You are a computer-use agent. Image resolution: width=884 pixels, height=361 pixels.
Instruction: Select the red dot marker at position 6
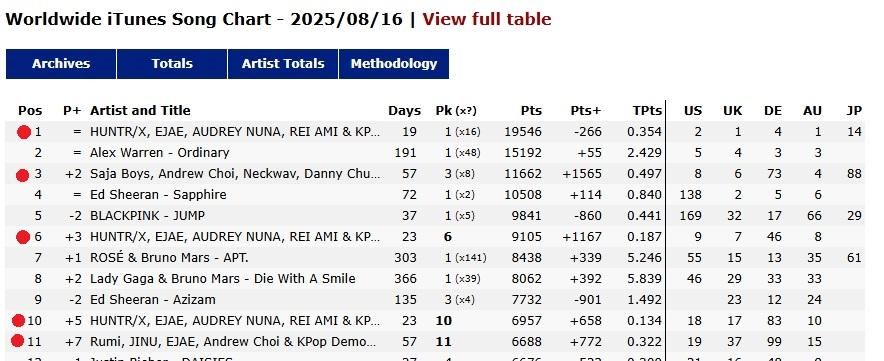tap(23, 237)
